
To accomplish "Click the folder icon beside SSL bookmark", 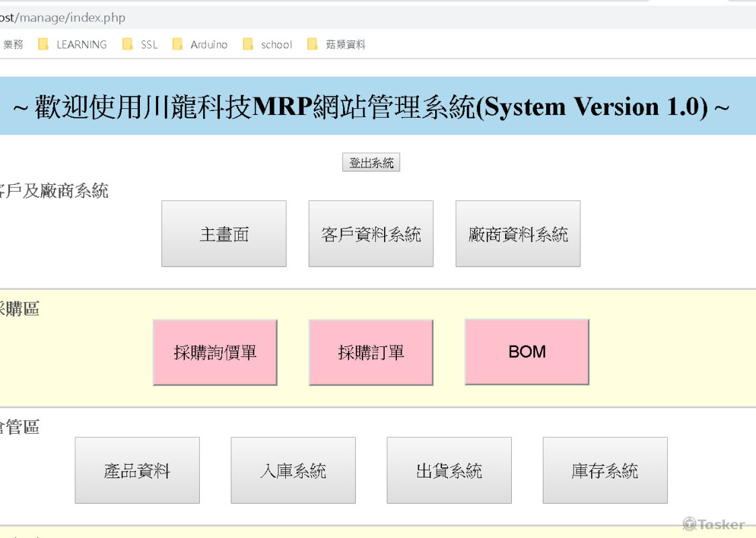I will point(128,44).
